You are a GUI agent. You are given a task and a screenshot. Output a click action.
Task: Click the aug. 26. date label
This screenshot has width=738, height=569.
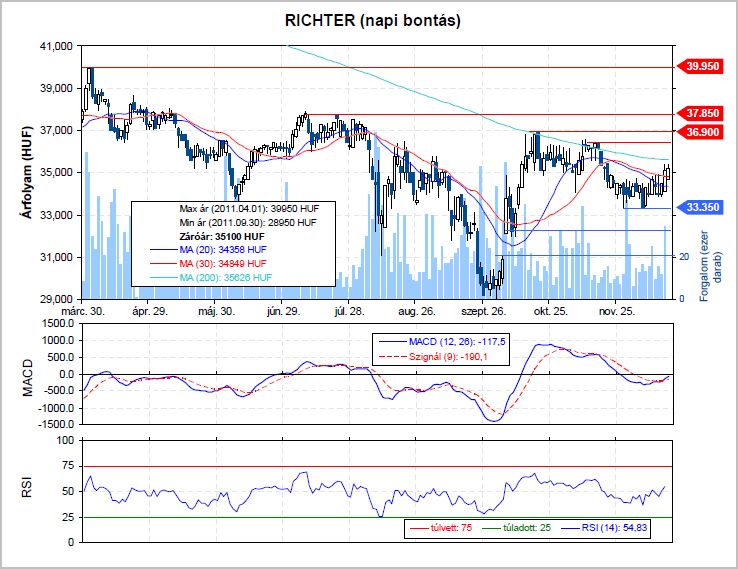(417, 312)
